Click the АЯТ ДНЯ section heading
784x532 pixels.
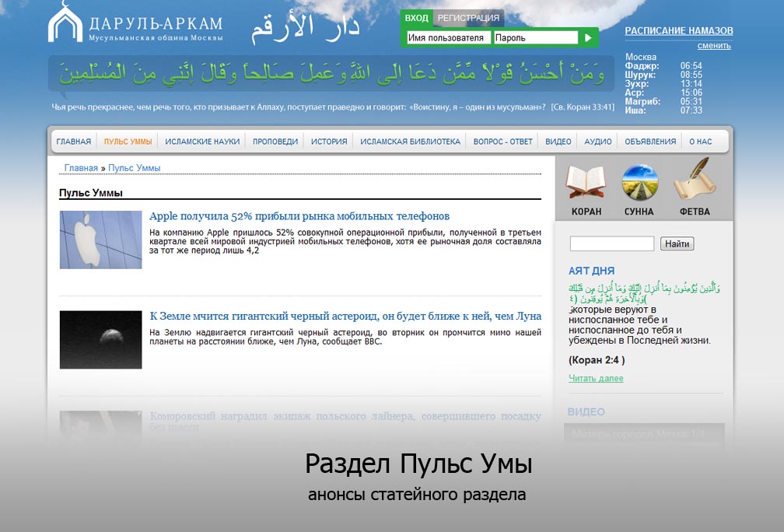(591, 271)
